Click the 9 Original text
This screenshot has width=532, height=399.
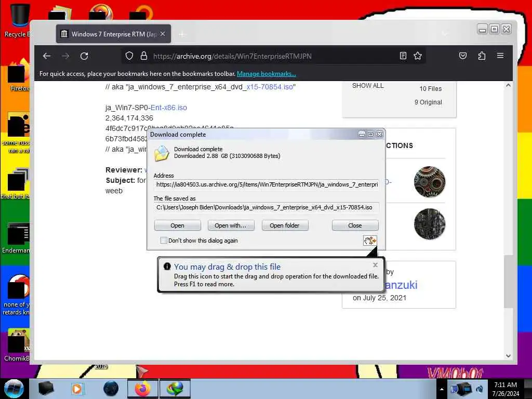pyautogui.click(x=428, y=102)
